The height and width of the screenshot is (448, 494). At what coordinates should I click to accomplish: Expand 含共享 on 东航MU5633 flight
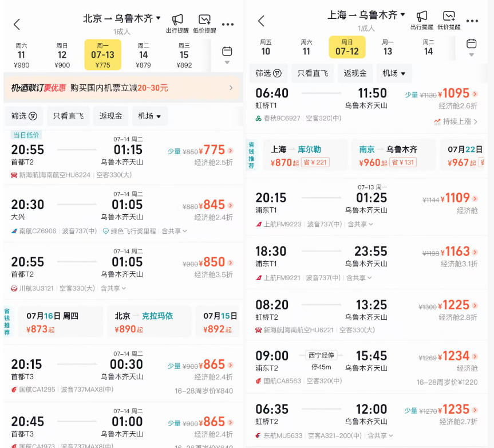[x=380, y=435]
